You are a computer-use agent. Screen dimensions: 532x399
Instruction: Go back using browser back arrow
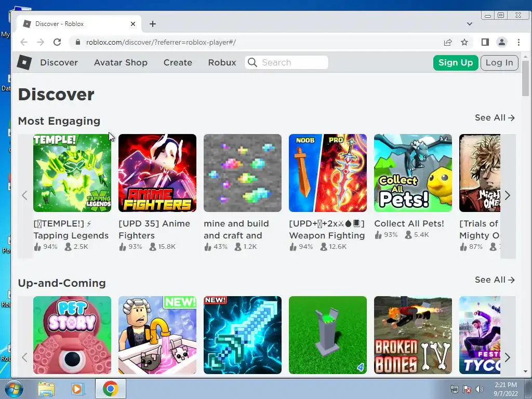[24, 42]
